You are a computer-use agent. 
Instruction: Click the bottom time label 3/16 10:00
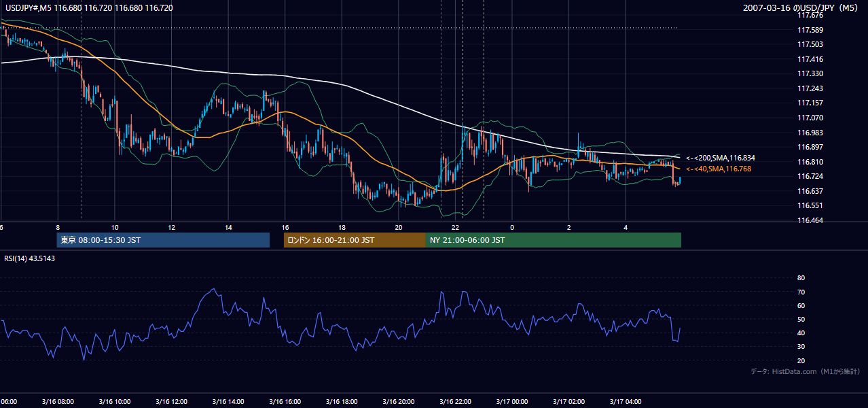coord(115,402)
